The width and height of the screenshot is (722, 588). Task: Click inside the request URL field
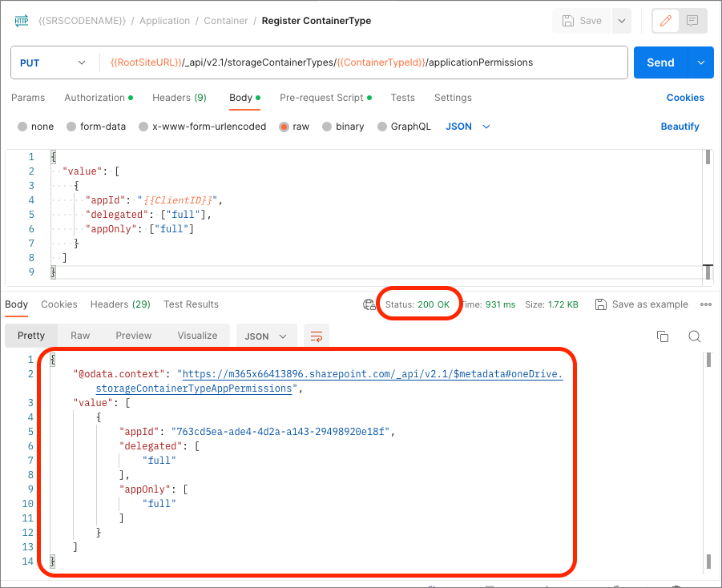pyautogui.click(x=361, y=62)
